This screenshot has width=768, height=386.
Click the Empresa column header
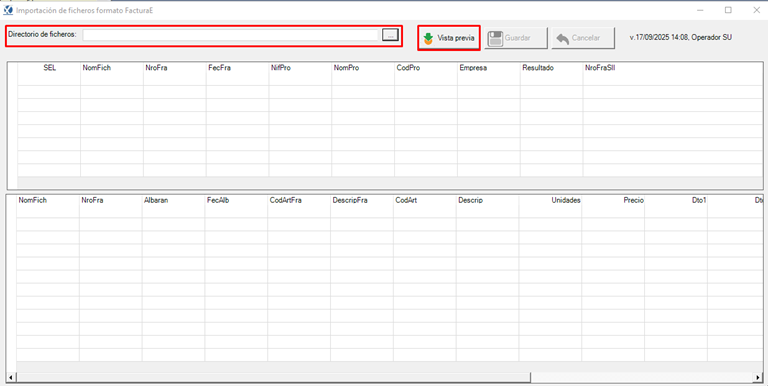point(489,68)
